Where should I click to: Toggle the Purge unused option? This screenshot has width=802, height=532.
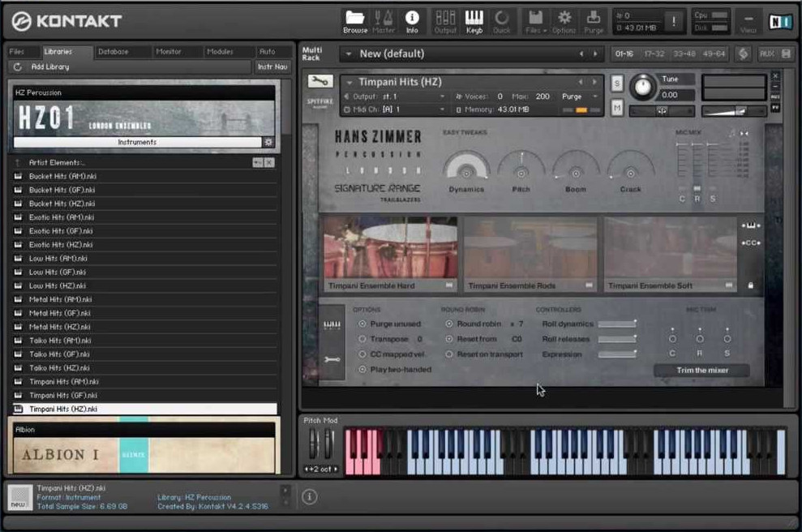(x=362, y=324)
